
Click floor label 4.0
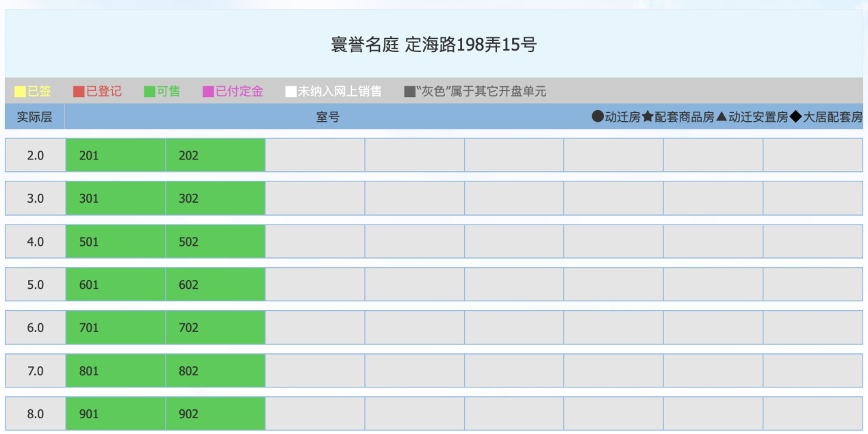pyautogui.click(x=36, y=242)
